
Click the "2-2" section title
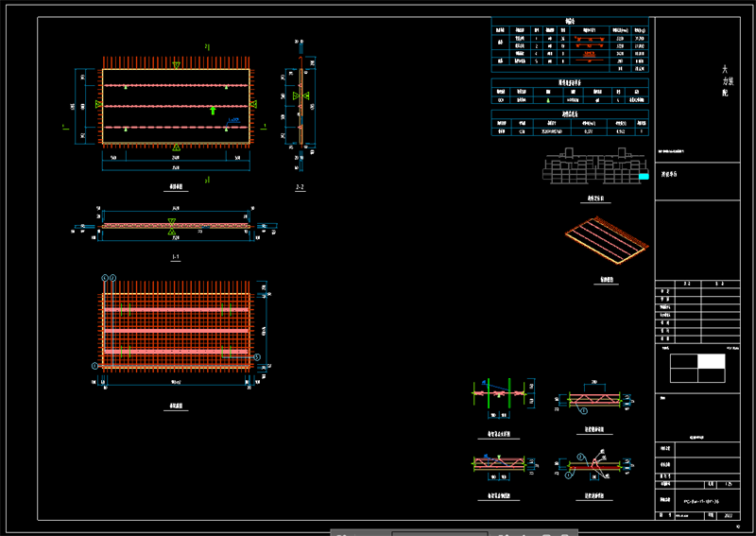click(x=300, y=187)
